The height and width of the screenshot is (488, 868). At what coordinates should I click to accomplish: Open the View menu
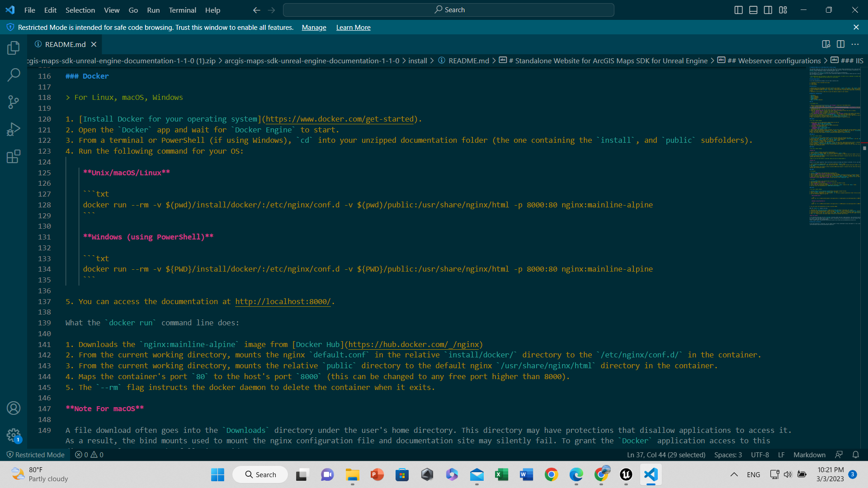[112, 10]
